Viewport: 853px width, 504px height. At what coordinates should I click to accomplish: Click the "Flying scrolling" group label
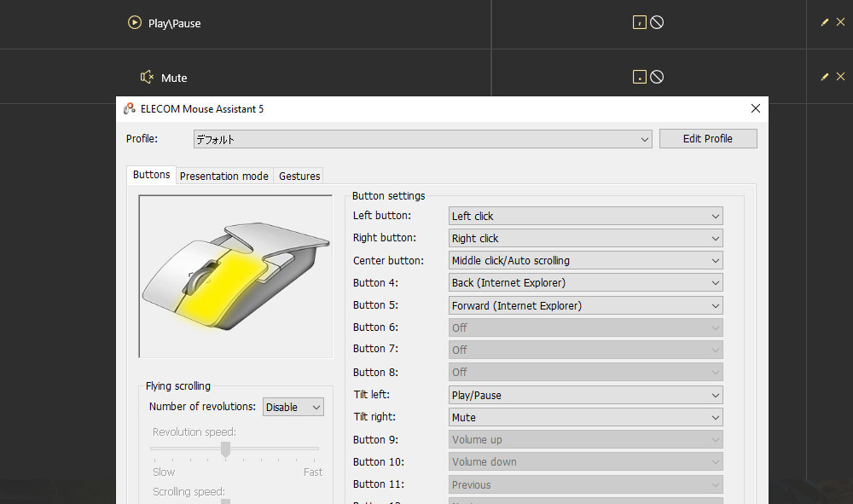coord(178,386)
